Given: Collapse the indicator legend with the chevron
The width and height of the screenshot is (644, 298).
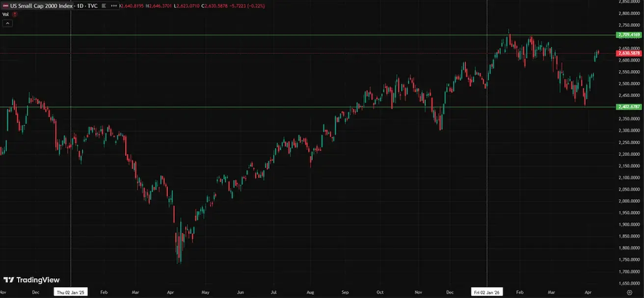Looking at the screenshot, I should tap(7, 23).
